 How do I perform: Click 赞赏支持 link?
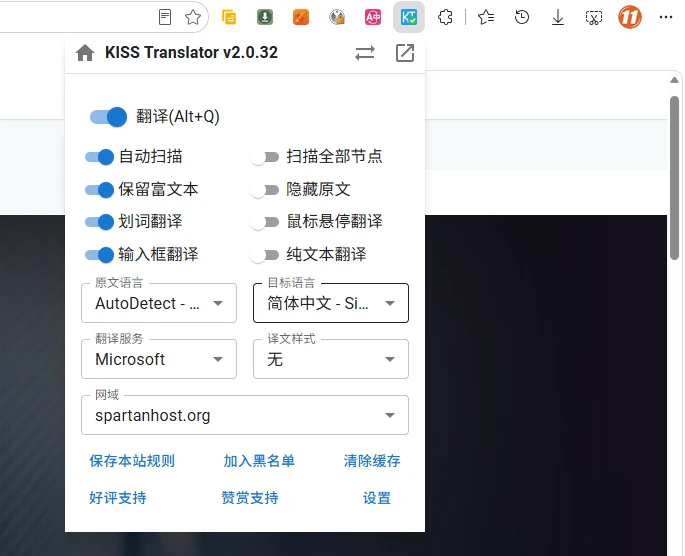point(250,497)
